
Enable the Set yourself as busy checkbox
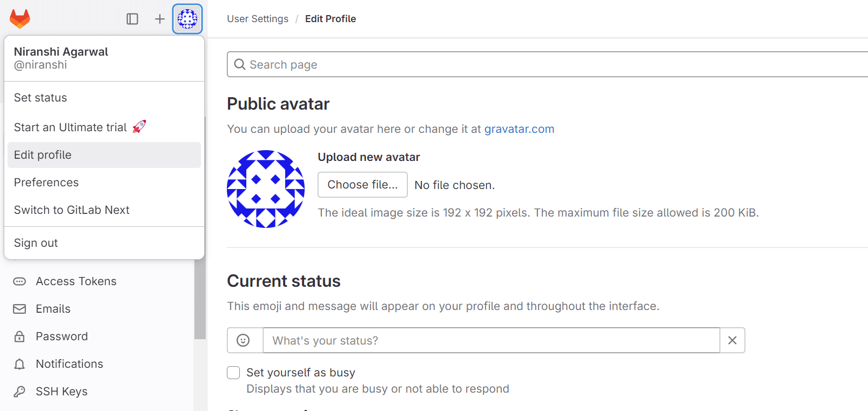pos(233,373)
